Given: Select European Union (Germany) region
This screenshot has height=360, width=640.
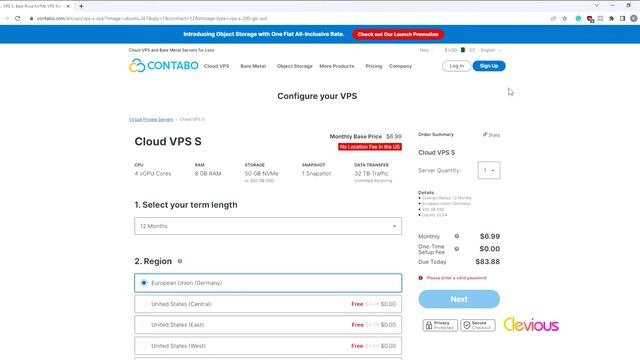Looking at the screenshot, I should pos(268,283).
